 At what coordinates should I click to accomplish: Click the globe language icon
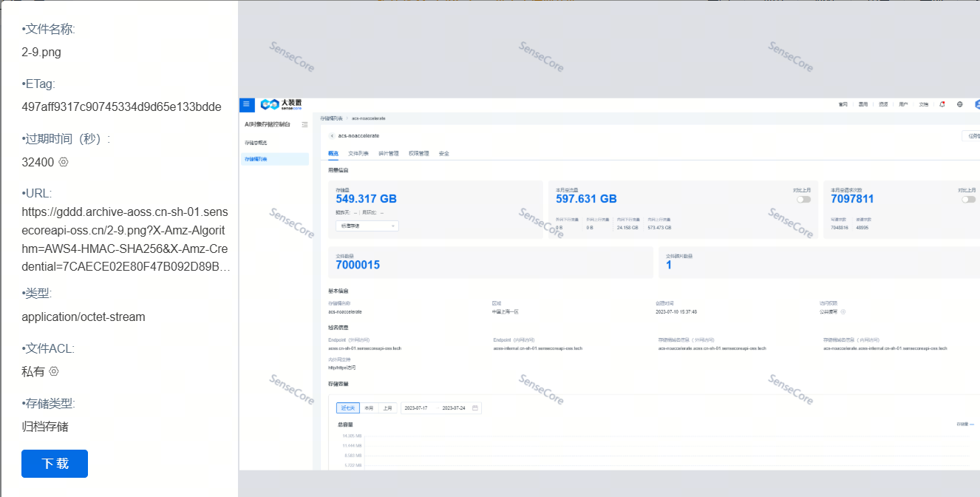click(x=960, y=104)
